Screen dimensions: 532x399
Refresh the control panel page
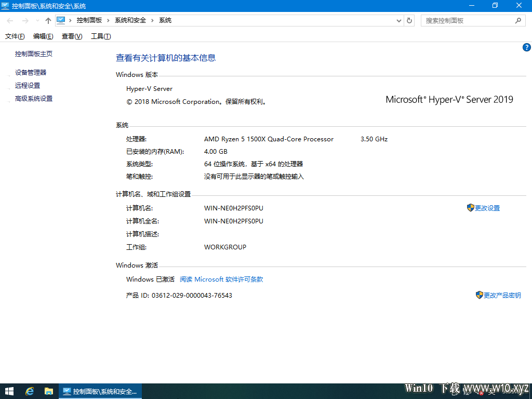pyautogui.click(x=409, y=21)
